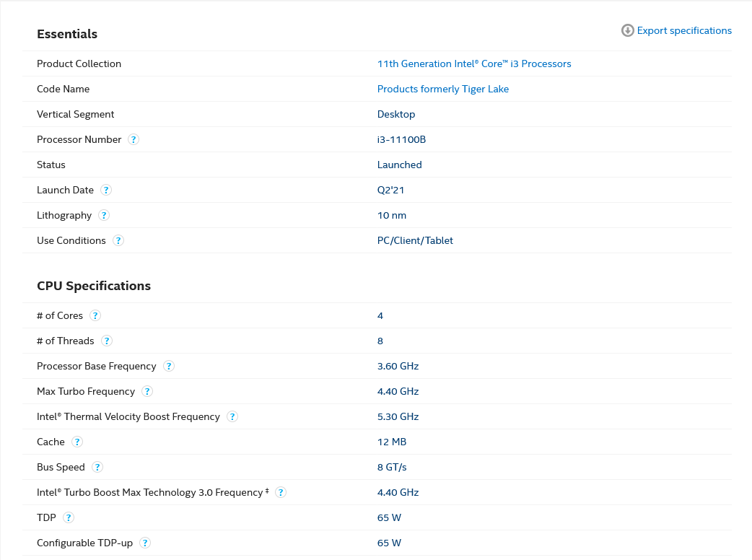Open the Bus Speed help icon
The width and height of the screenshot is (752, 560).
pos(97,467)
